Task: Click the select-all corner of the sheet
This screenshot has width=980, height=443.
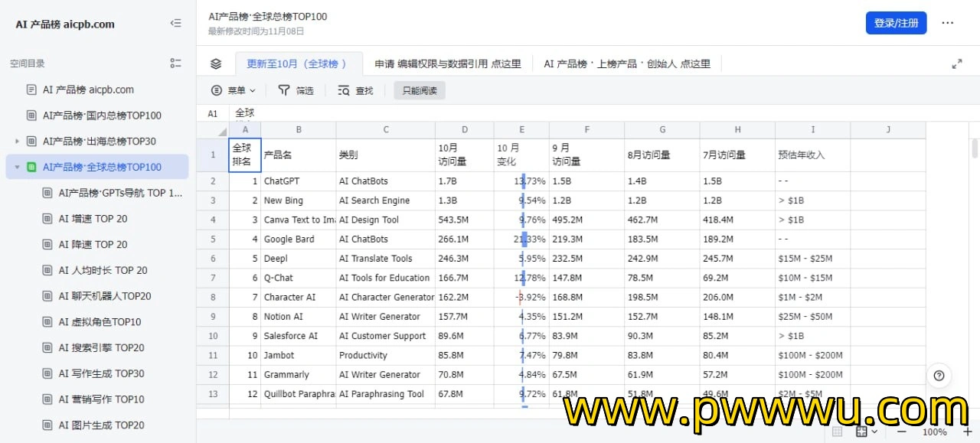Action: (213, 130)
